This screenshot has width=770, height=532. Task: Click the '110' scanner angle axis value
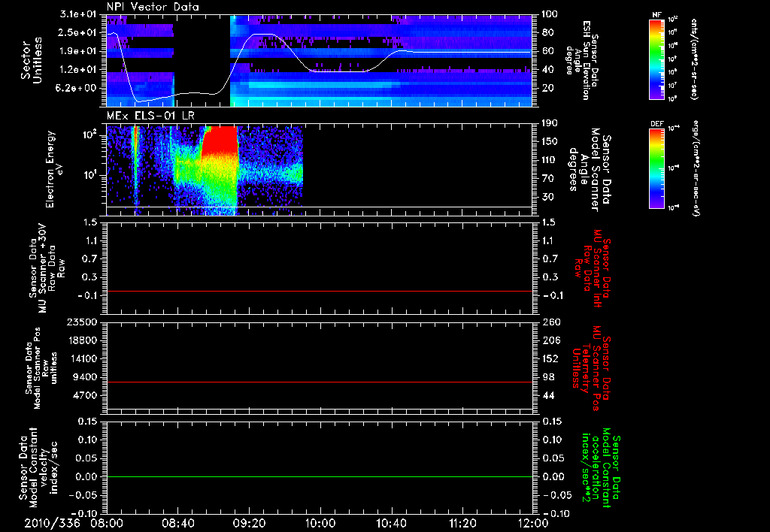pyautogui.click(x=550, y=160)
